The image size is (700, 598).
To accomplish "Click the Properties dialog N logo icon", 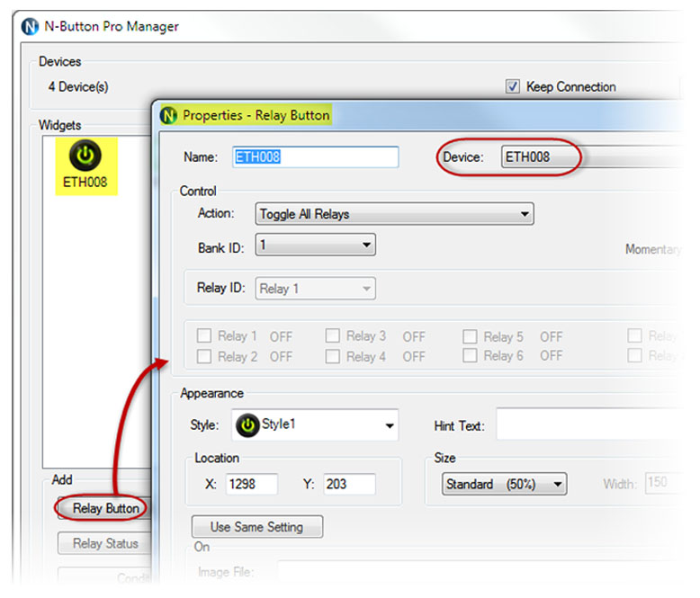I will coord(168,116).
